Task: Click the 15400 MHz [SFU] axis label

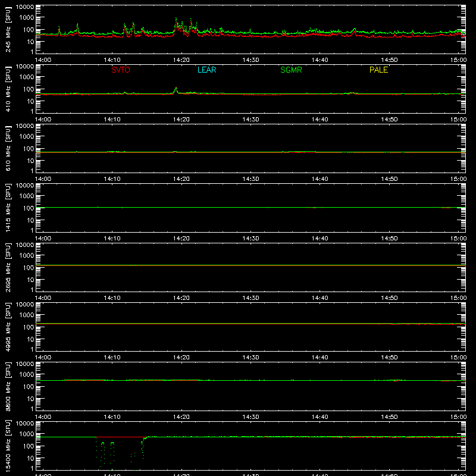Action: 8,446
